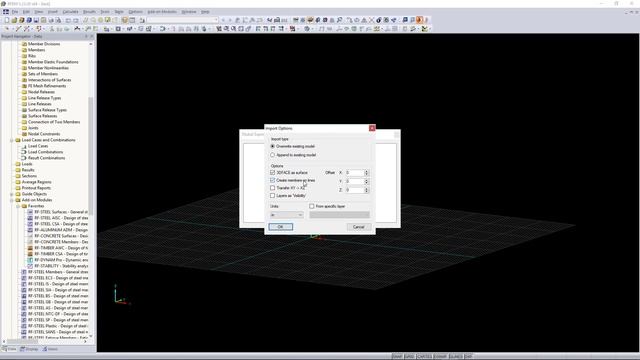Cancel the Import Options dialog
The height and width of the screenshot is (360, 640).
click(358, 227)
